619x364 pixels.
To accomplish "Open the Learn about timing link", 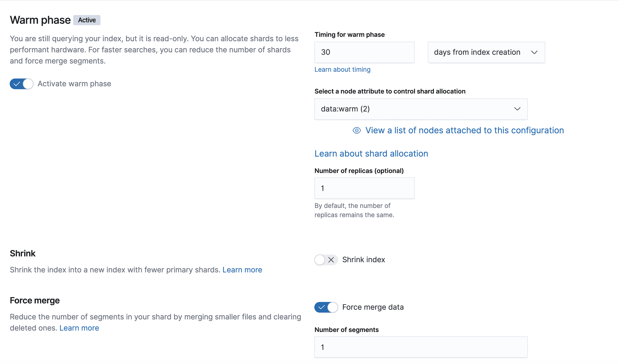I will [x=342, y=69].
